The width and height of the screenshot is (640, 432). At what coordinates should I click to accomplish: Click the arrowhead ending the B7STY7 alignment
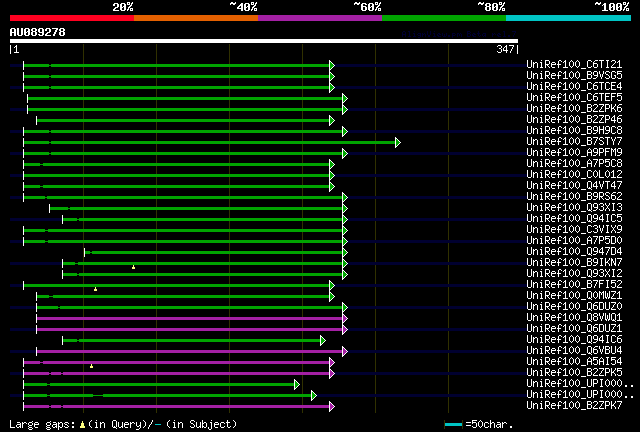(398, 143)
